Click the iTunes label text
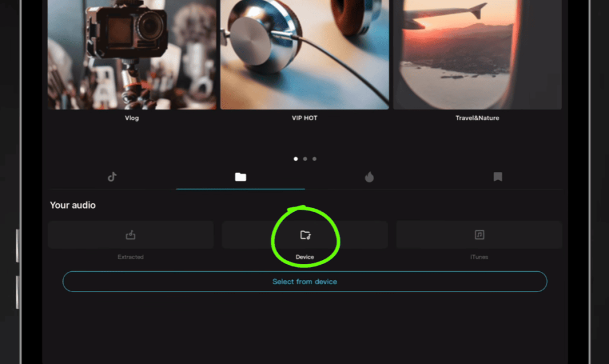This screenshot has width=609, height=364. pyautogui.click(x=479, y=257)
